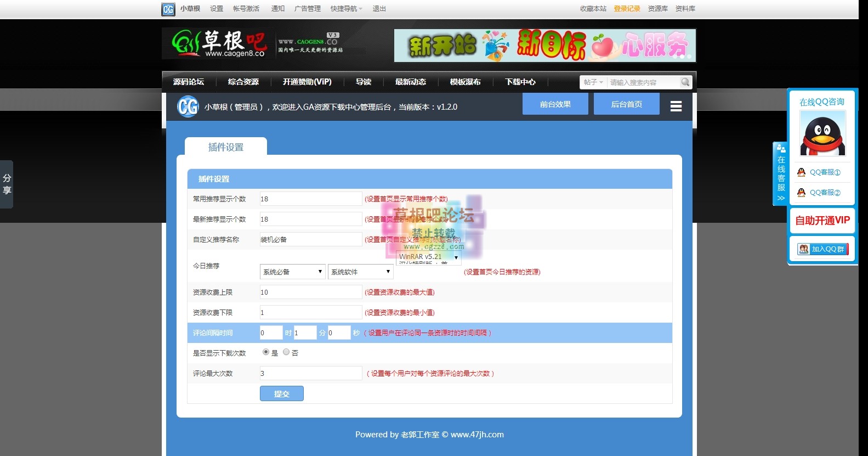This screenshot has width=868, height=456.
Task: Click the round CG admin avatar
Action: pyautogui.click(x=188, y=106)
